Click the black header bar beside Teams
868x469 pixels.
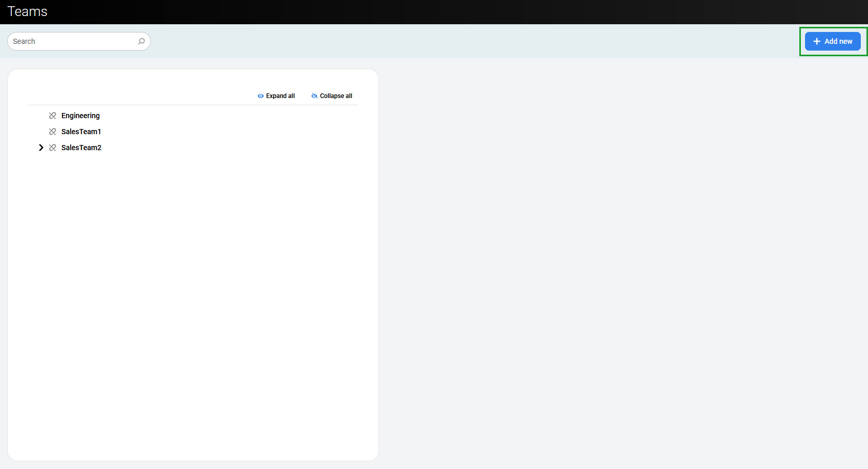[413, 11]
